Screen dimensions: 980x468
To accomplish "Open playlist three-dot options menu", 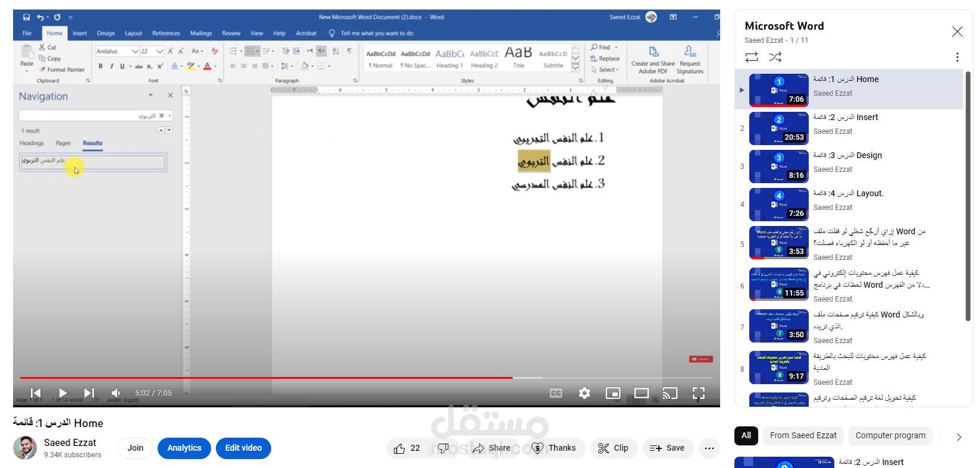I will tap(957, 57).
